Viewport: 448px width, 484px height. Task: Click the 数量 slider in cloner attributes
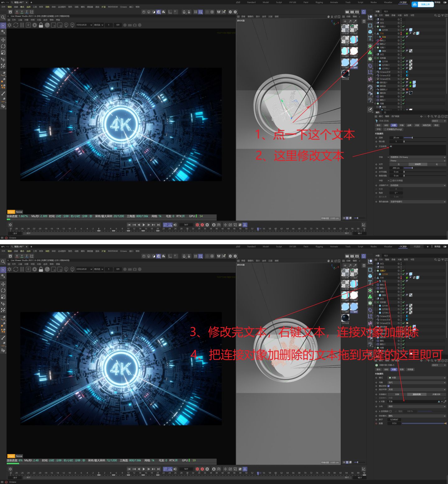point(424,423)
